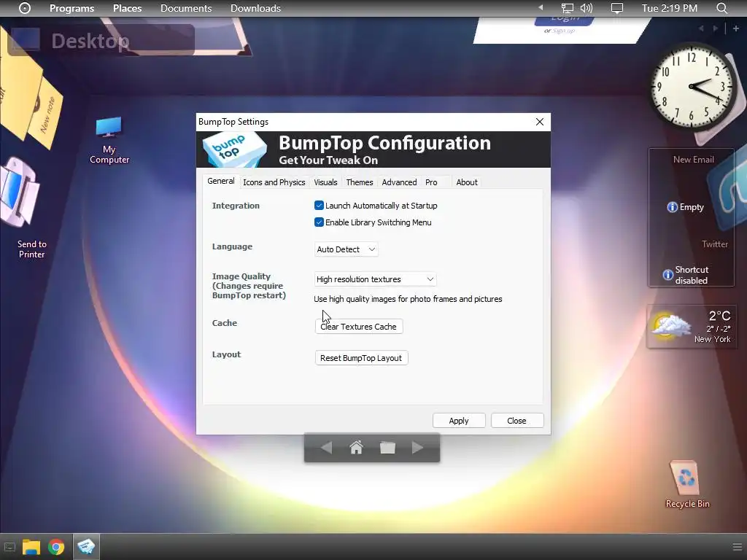Open the network status icon
The image size is (747, 560).
(567, 8)
